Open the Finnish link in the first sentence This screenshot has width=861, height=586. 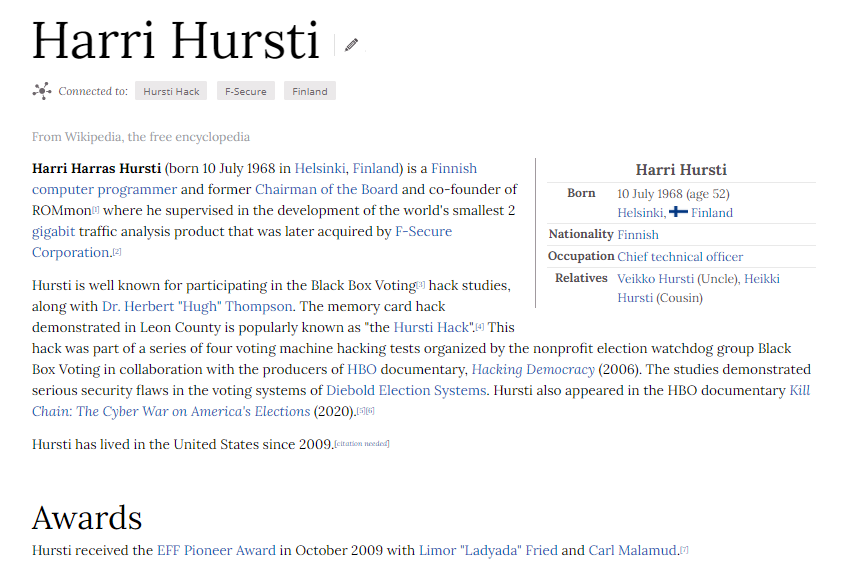click(454, 168)
